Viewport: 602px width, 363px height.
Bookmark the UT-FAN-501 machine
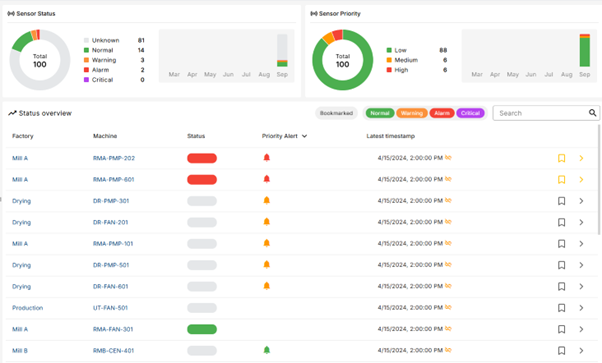tap(561, 308)
